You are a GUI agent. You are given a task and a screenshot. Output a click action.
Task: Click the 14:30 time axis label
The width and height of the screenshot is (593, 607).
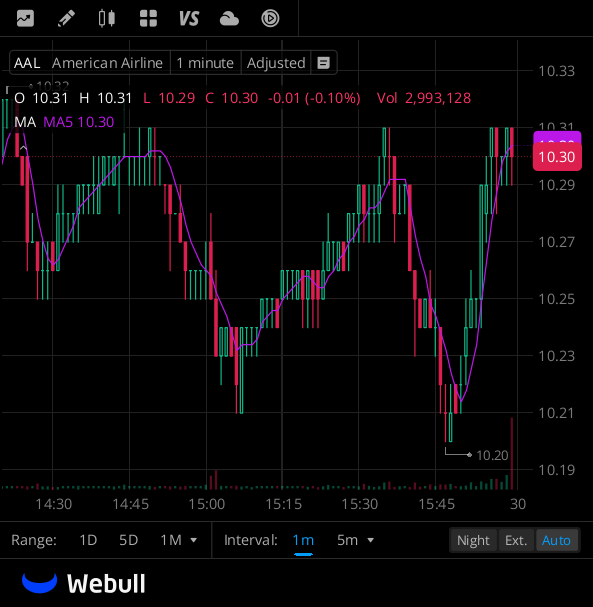[x=53, y=504]
